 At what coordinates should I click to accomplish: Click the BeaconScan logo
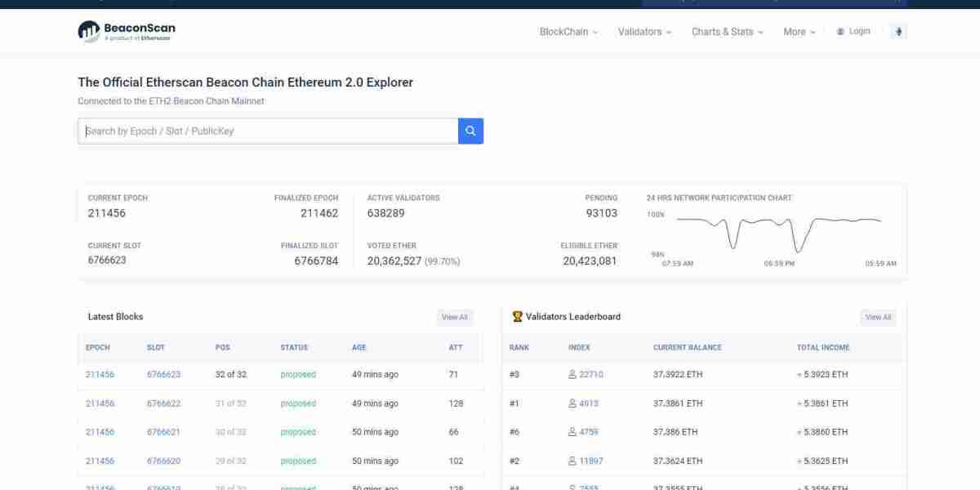(127, 32)
